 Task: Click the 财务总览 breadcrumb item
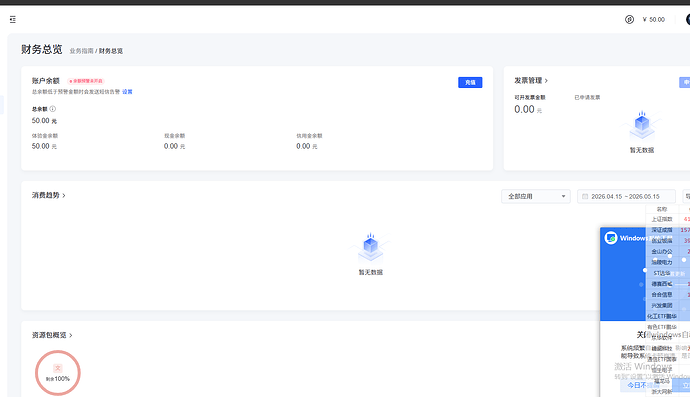111,51
